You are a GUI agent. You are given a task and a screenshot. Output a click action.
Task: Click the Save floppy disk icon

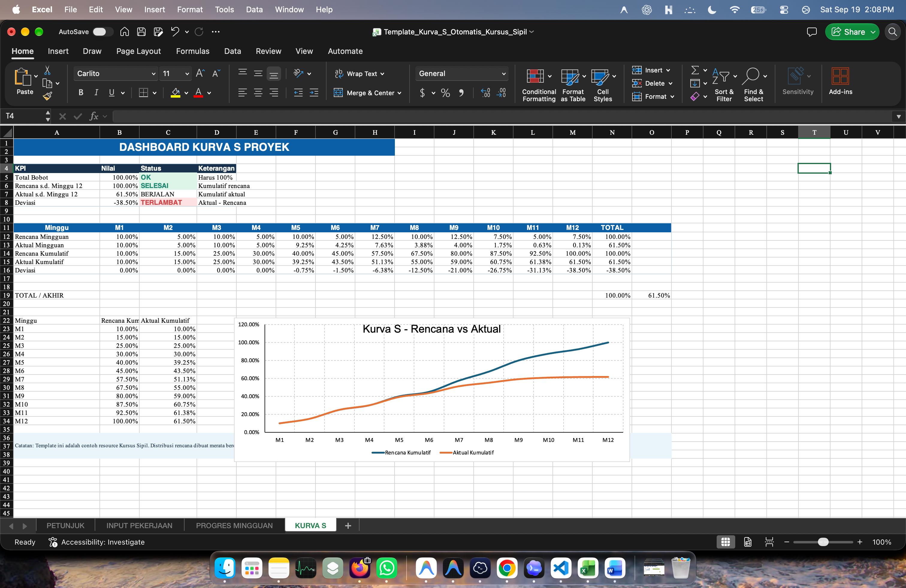click(141, 32)
